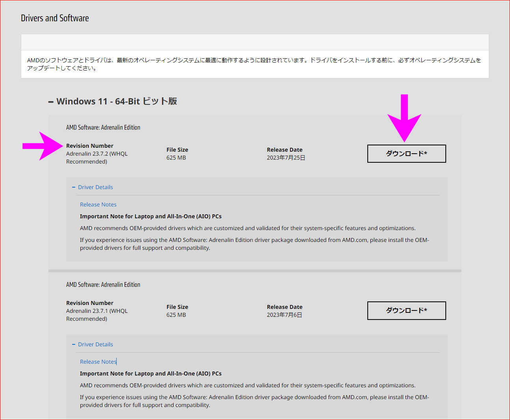Click the 625 MB size for 23.7.2
Screen dimensions: 510x420
pos(176,158)
